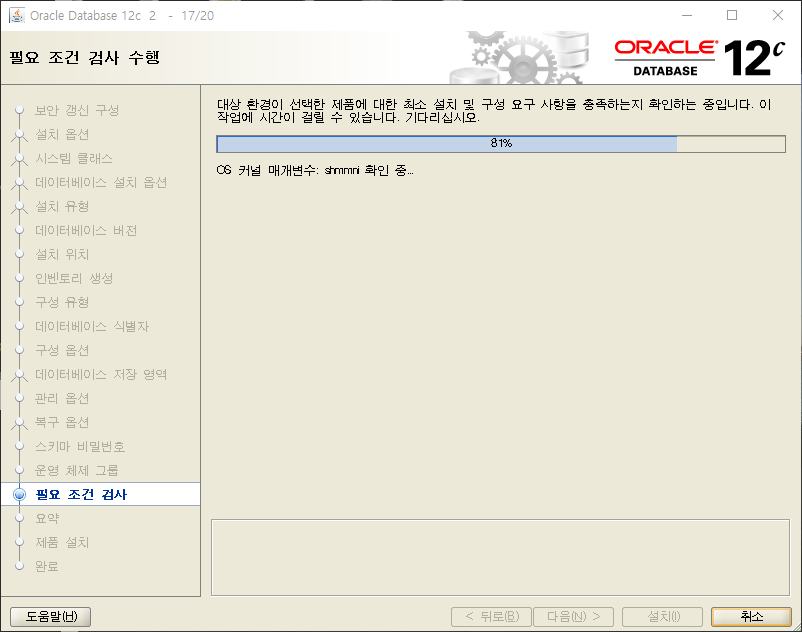Click the active step bullet beside 필요 조건 검사
Screen dimensions: 802x632
[x=19, y=494]
